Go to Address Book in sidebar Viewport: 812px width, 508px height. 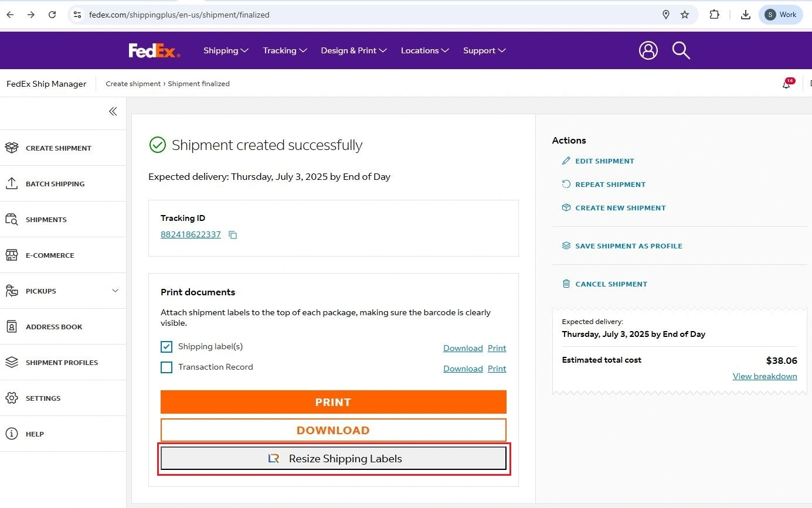[x=54, y=327]
